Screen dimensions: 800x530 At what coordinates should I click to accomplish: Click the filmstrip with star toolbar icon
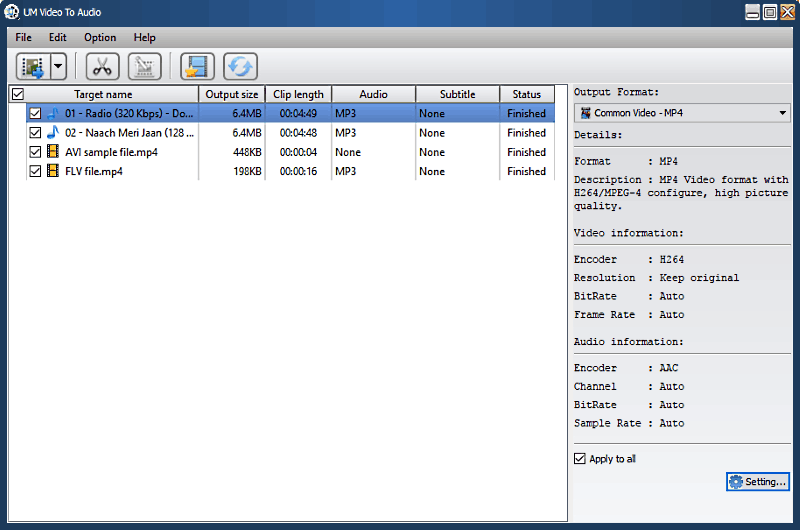197,66
